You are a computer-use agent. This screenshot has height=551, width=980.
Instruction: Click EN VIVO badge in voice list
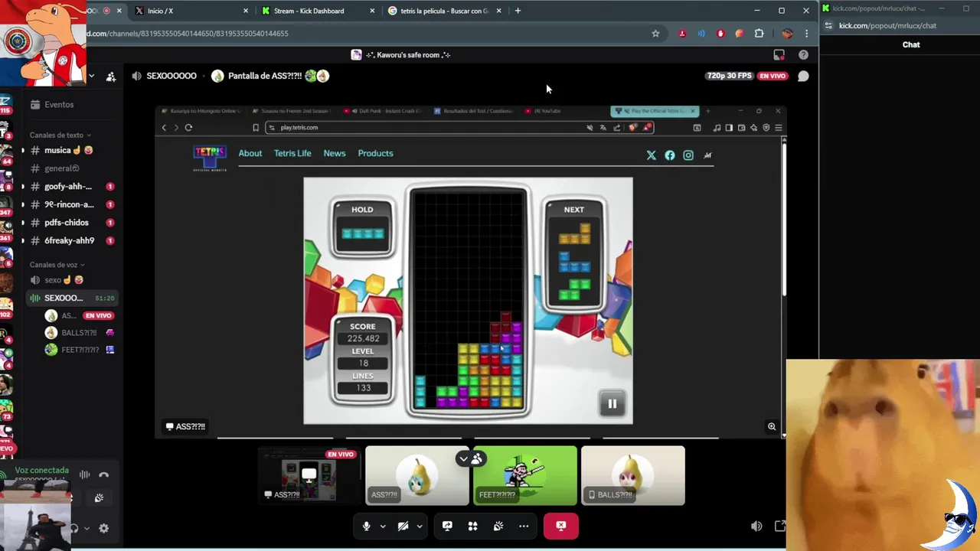[x=98, y=315]
